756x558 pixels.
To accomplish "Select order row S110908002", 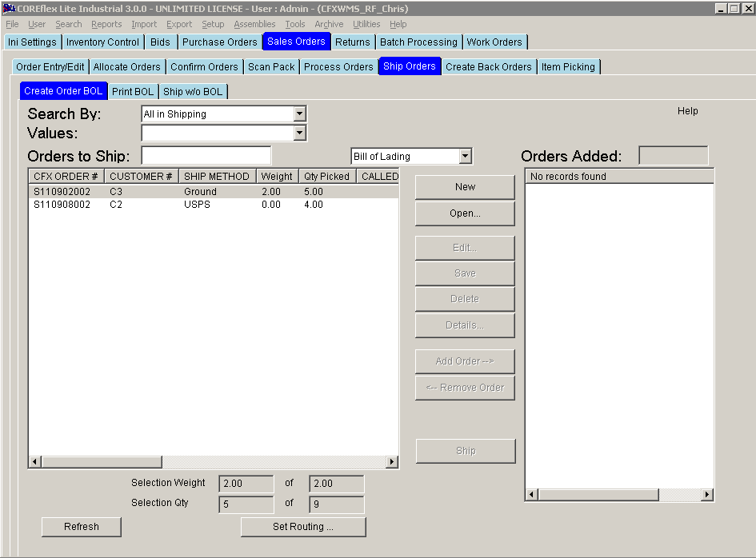I will [214, 205].
